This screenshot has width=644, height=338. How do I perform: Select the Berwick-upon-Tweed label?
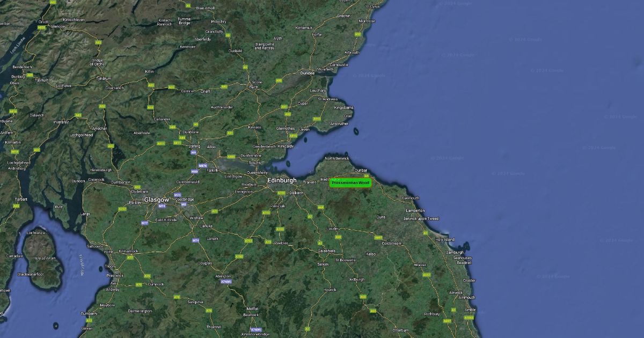click(x=421, y=219)
